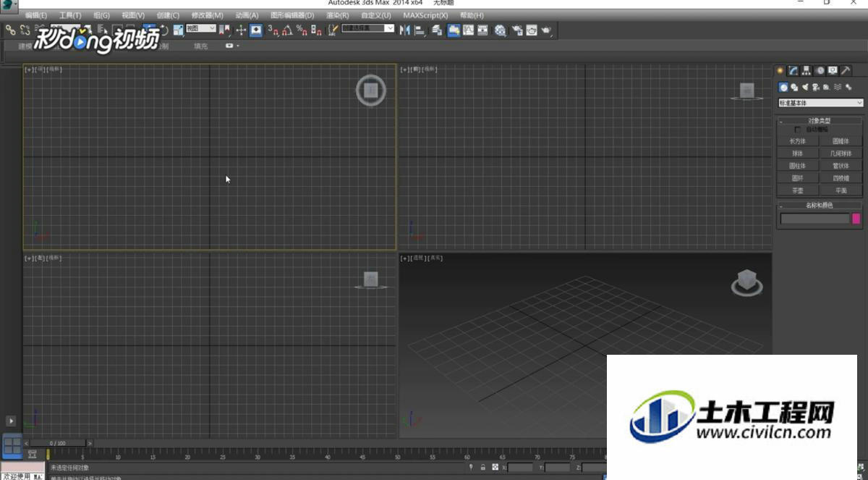Click the 茶壶 teapot button
The height and width of the screenshot is (480, 868).
798,190
